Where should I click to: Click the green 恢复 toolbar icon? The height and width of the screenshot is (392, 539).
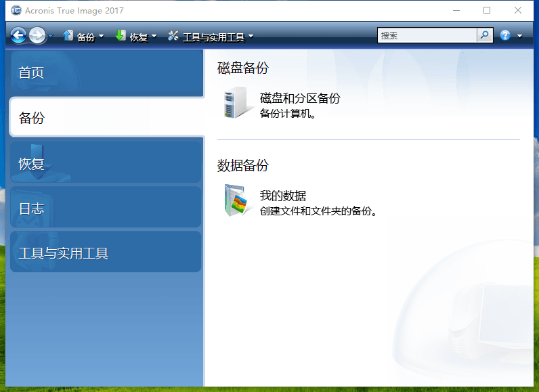121,35
